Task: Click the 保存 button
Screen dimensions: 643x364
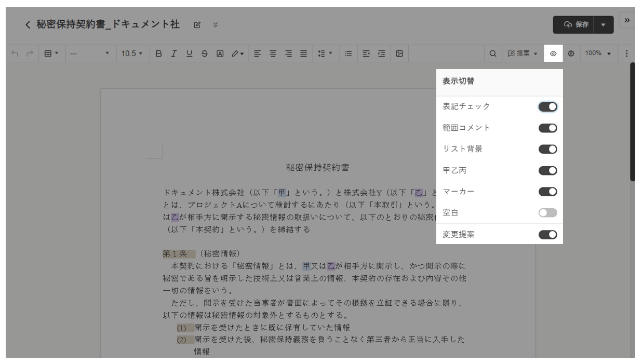Action: pos(575,24)
